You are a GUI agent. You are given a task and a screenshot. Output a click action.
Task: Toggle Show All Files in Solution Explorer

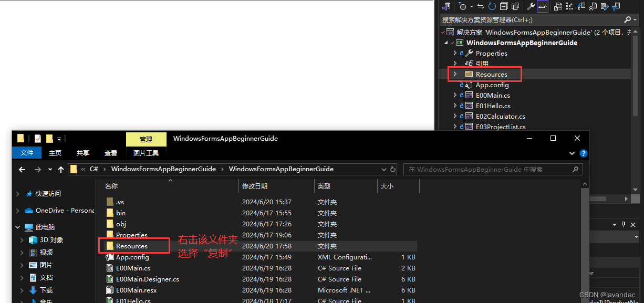click(x=515, y=6)
